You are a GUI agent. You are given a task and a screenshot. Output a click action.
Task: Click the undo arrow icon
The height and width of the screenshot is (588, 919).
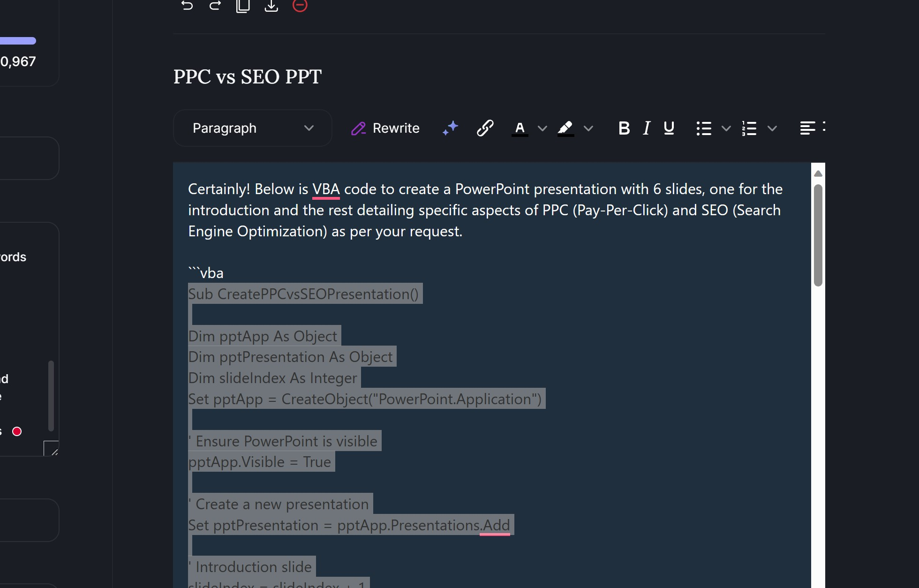187,5
